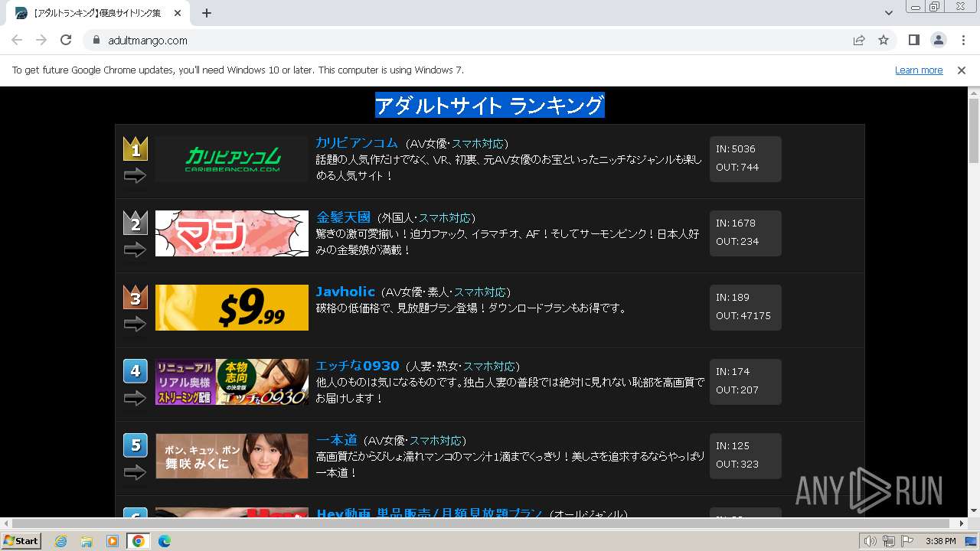Click the vertical scrollbar thumb
This screenshot has height=551, width=980.
[x=974, y=132]
